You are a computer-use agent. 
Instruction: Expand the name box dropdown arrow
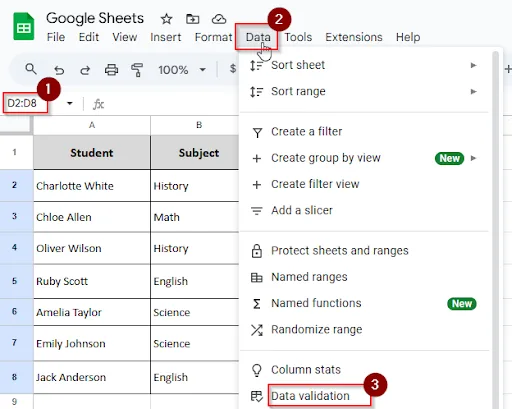69,103
